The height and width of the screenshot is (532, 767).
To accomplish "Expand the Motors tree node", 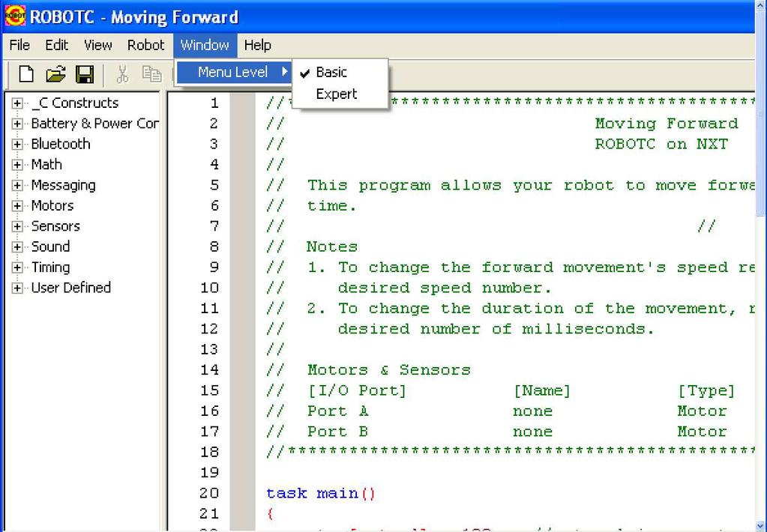I will click(17, 206).
